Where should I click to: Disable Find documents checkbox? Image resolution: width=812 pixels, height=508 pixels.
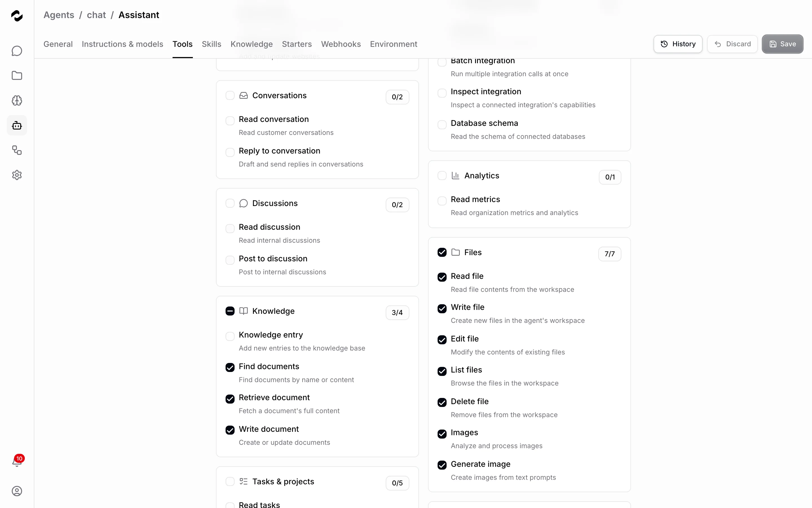tap(230, 367)
